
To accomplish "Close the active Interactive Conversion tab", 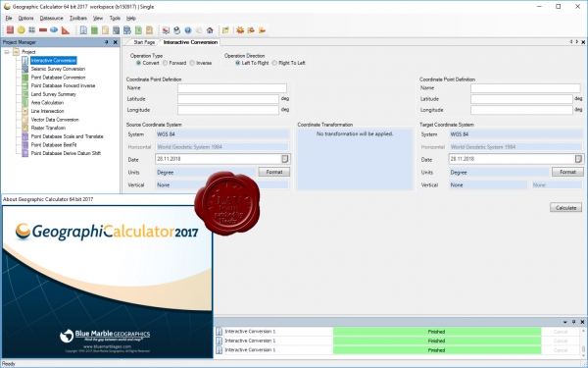I will click(583, 42).
